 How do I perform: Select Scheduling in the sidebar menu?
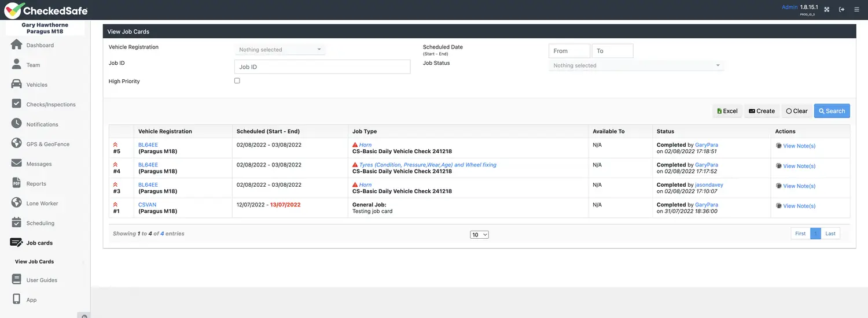click(40, 223)
